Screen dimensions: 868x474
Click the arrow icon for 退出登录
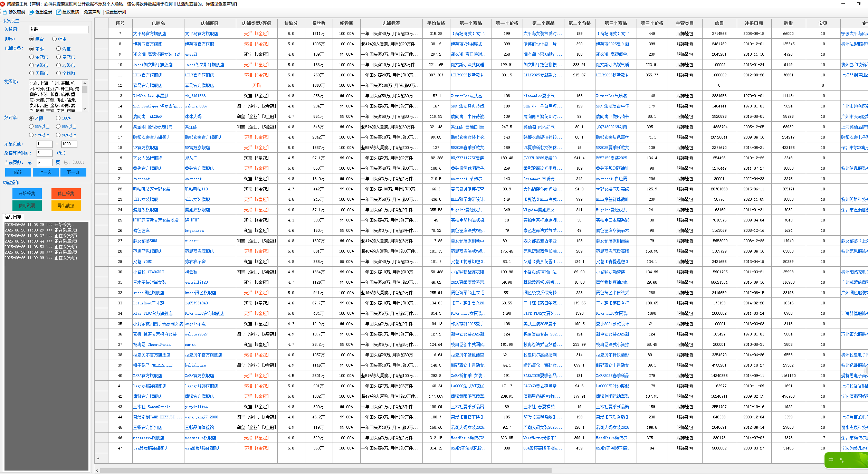pos(32,12)
